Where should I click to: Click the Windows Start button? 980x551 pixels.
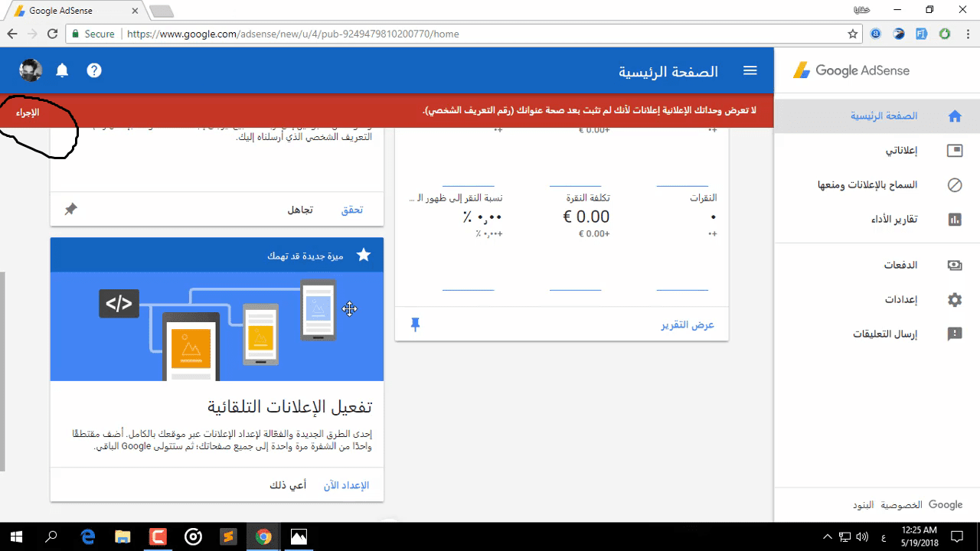click(x=15, y=536)
